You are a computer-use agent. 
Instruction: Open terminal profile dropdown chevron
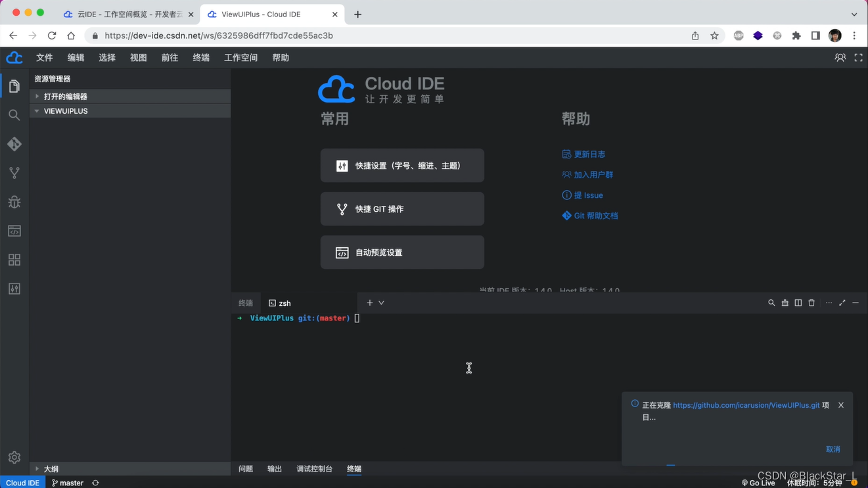[381, 303]
